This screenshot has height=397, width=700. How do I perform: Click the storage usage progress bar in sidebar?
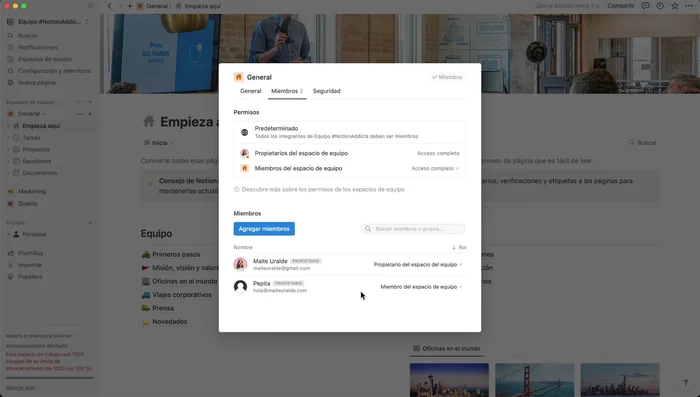(x=50, y=377)
